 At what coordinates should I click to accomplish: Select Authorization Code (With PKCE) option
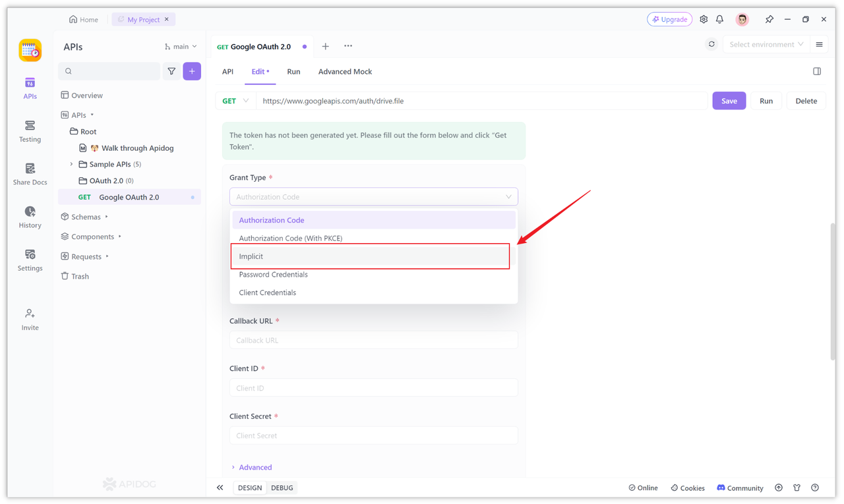coord(374,238)
